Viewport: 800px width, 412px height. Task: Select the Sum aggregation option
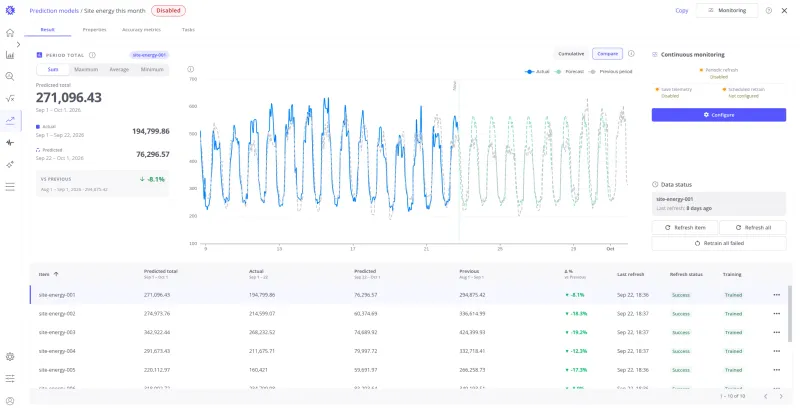(53, 69)
